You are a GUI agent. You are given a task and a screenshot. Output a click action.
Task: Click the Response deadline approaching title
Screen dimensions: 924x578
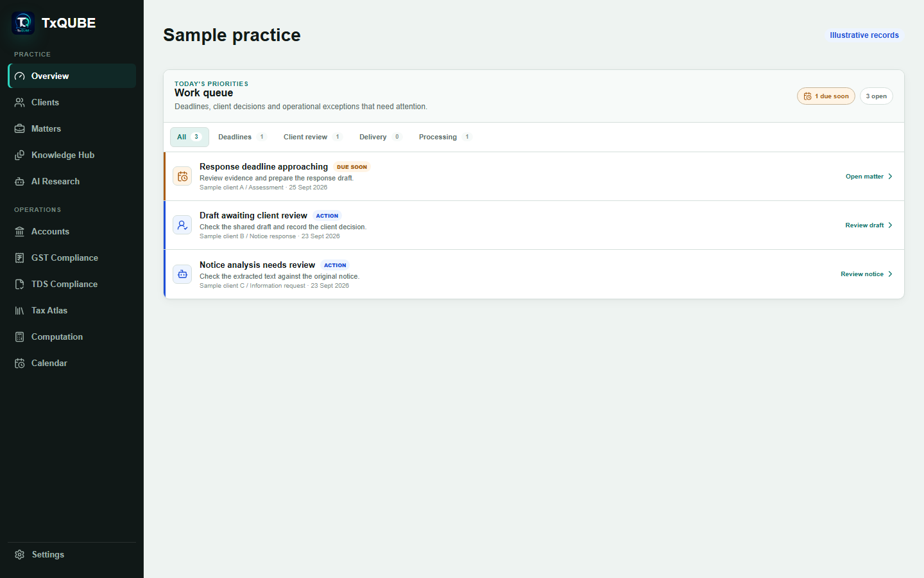tap(264, 166)
